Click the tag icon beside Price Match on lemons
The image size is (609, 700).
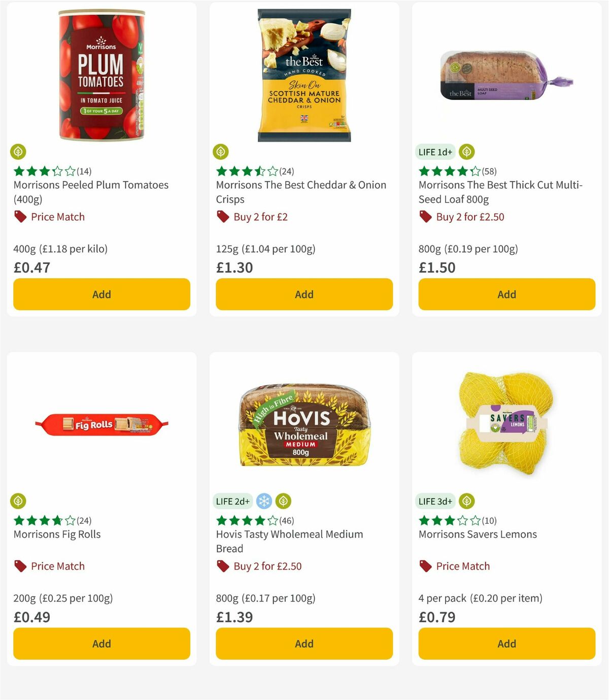tap(425, 566)
